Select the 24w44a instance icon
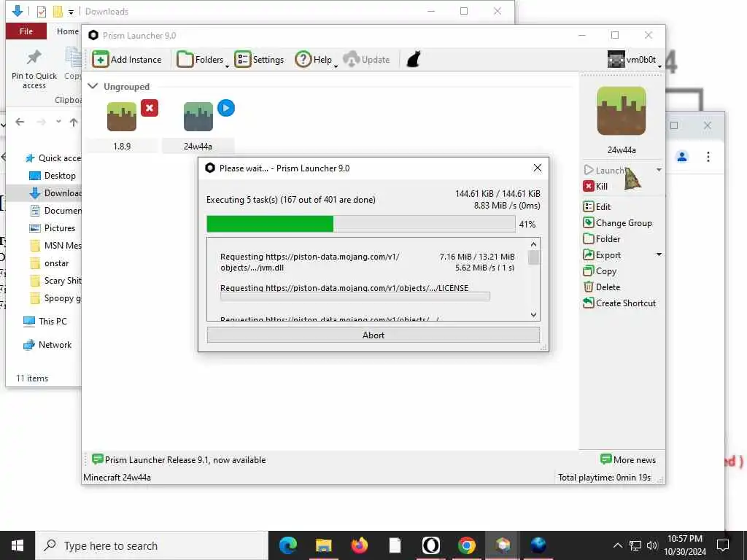 198,117
